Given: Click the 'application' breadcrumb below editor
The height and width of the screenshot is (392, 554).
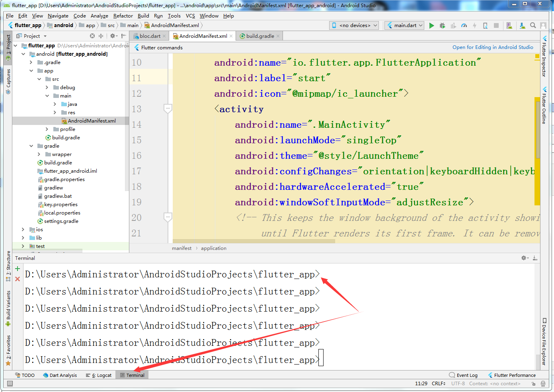Looking at the screenshot, I should click(x=214, y=248).
